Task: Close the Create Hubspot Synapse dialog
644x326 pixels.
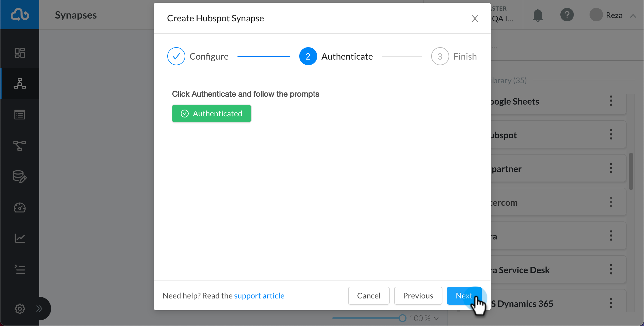Action: click(x=475, y=19)
